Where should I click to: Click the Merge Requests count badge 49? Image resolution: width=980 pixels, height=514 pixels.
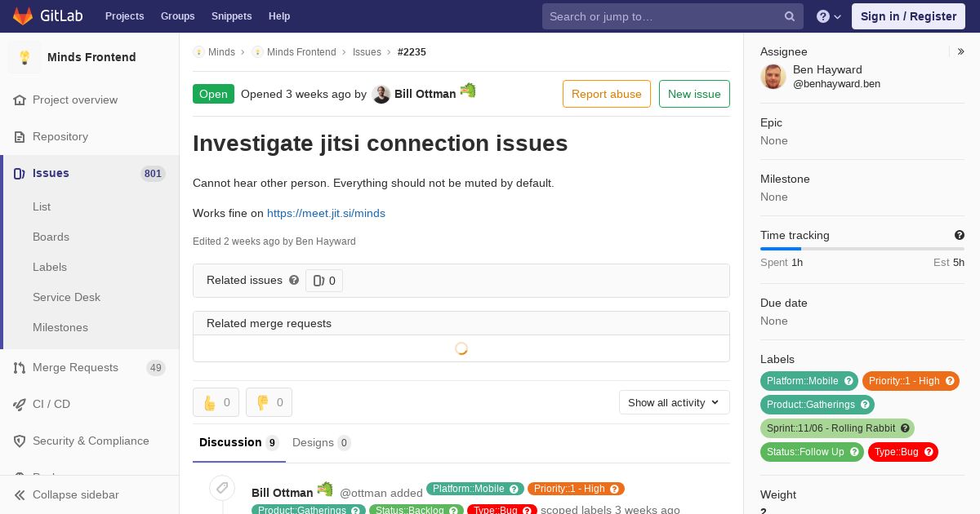[156, 367]
